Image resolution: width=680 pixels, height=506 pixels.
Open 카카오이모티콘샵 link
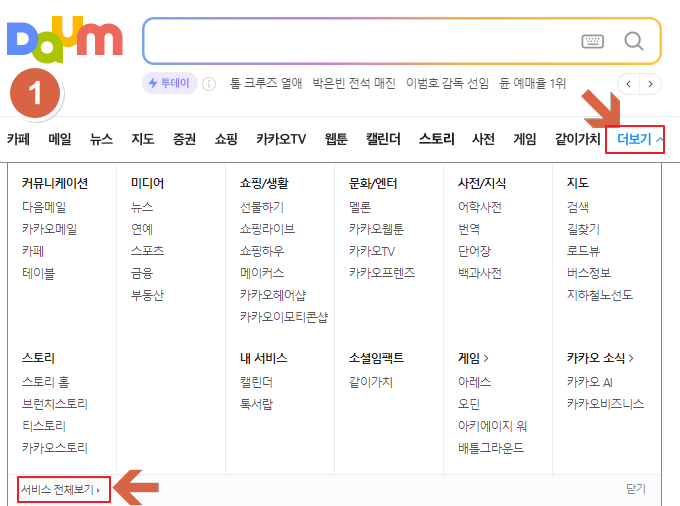(284, 317)
